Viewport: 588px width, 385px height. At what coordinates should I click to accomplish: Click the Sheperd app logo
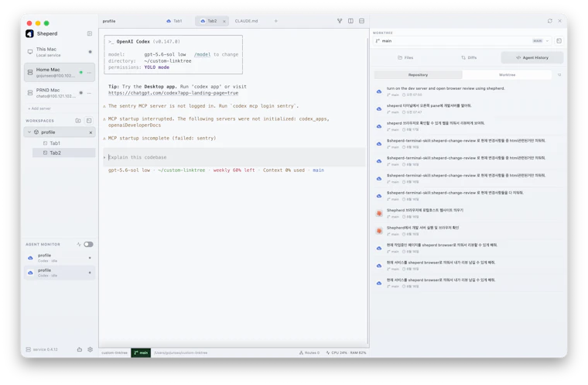click(29, 34)
